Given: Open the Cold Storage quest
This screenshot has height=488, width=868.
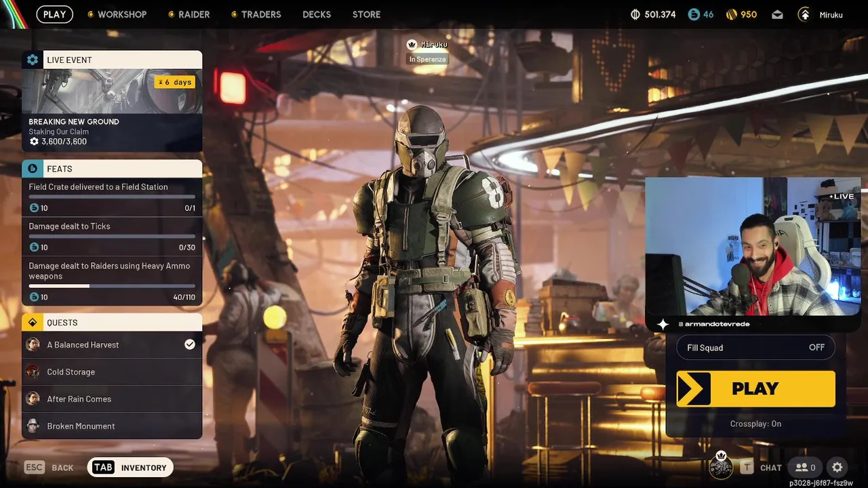Looking at the screenshot, I should [x=112, y=372].
